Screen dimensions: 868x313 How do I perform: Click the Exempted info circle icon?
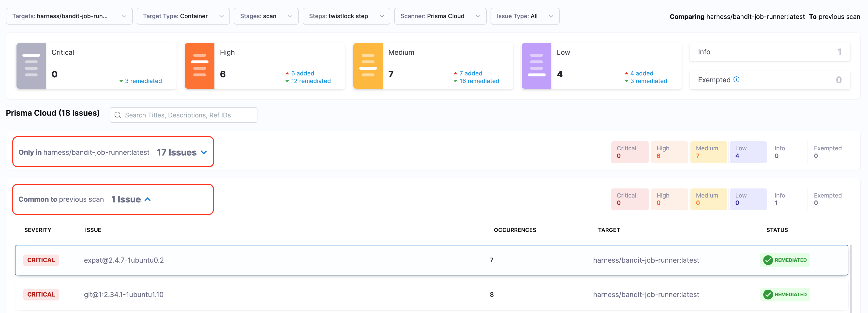[736, 79]
